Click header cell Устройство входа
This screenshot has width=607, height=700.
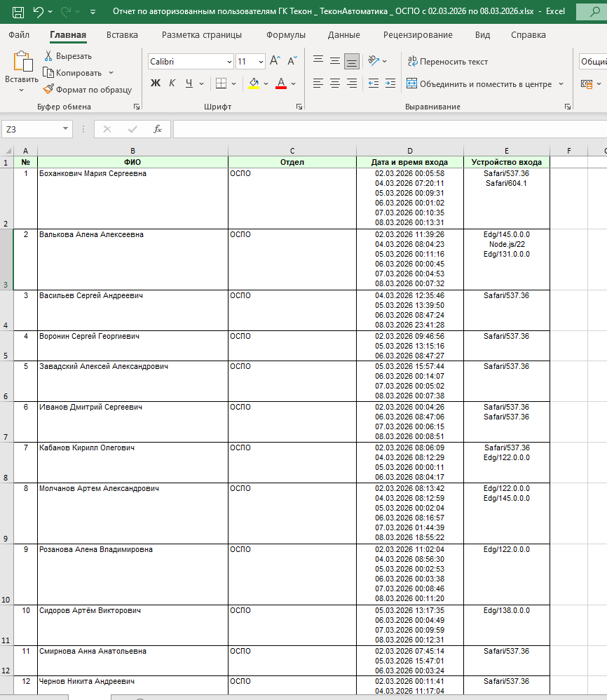tap(507, 162)
